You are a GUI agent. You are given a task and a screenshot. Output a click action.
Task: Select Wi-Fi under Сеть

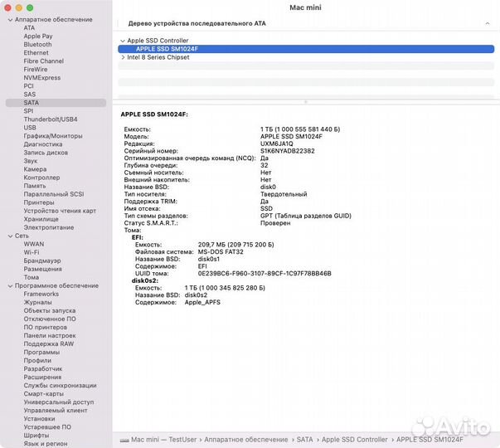(32, 252)
